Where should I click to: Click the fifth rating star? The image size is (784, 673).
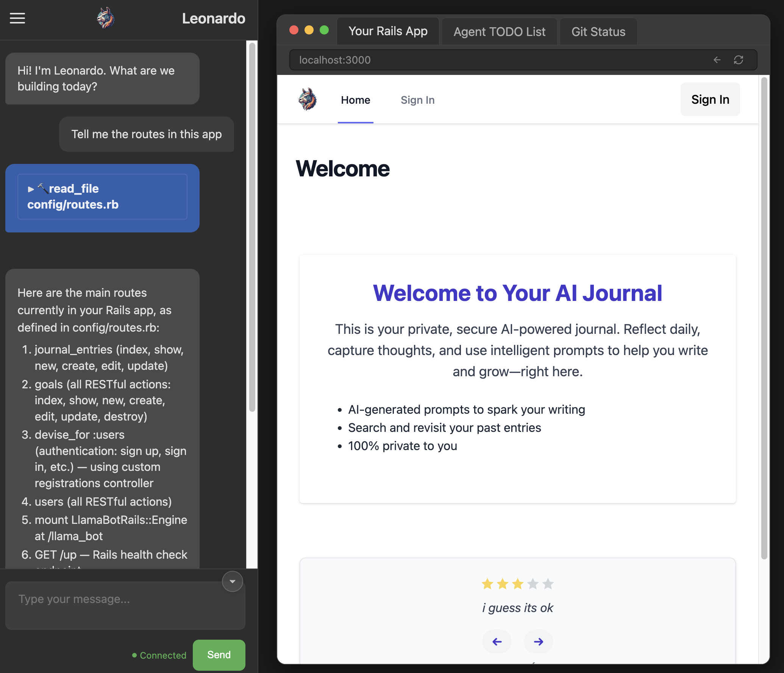[x=548, y=584]
